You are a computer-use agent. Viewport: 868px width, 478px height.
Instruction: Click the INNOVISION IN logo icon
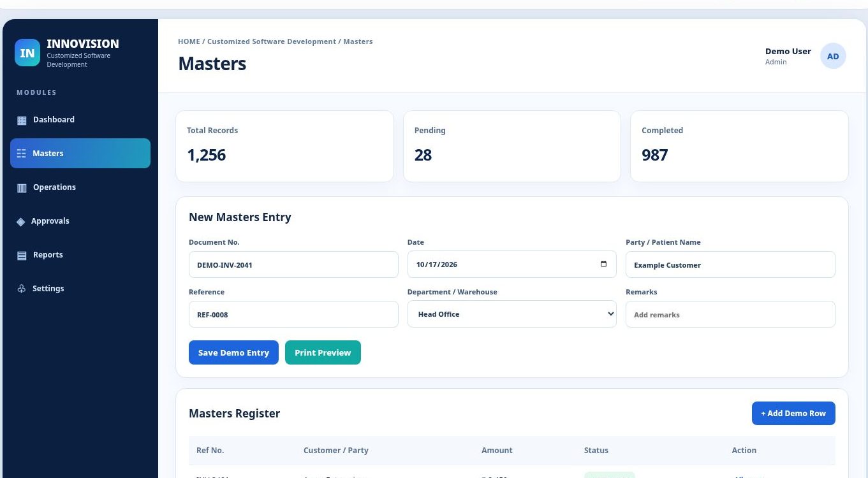[x=27, y=53]
